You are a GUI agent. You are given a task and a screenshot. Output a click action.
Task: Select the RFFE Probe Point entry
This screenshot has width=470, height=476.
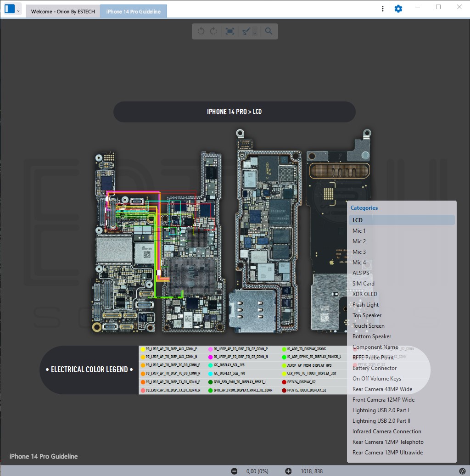[x=402, y=358]
